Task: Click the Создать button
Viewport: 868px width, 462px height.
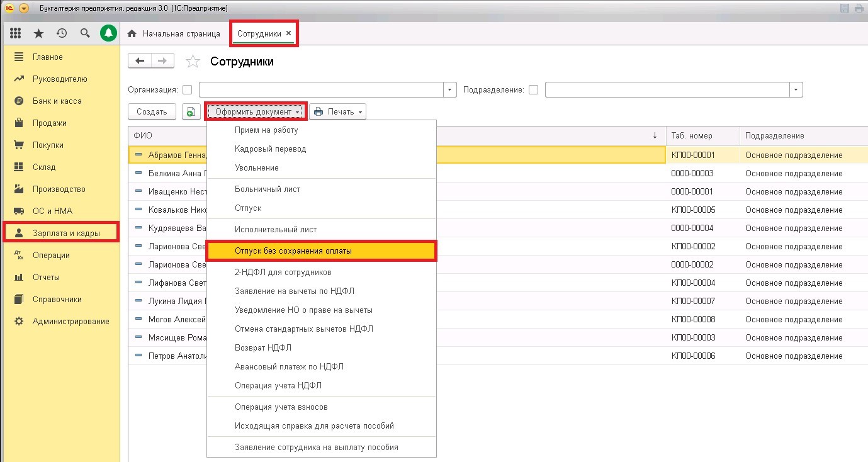Action: [x=152, y=112]
